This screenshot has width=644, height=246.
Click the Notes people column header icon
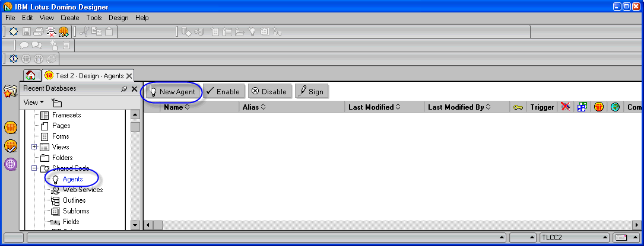pos(599,107)
